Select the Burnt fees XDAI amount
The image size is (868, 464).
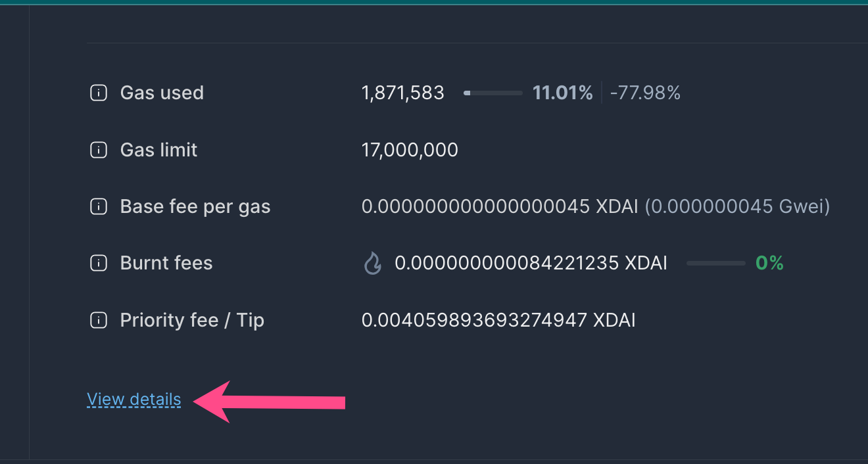pyautogui.click(x=530, y=262)
